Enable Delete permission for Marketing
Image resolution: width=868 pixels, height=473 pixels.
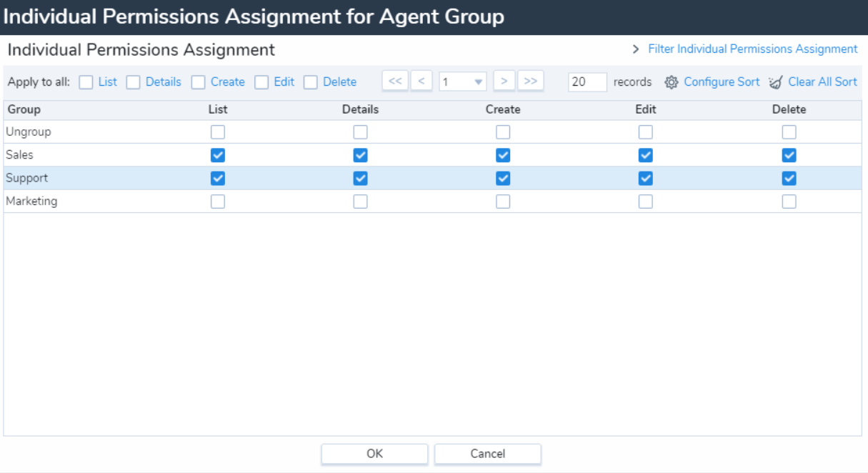789,201
